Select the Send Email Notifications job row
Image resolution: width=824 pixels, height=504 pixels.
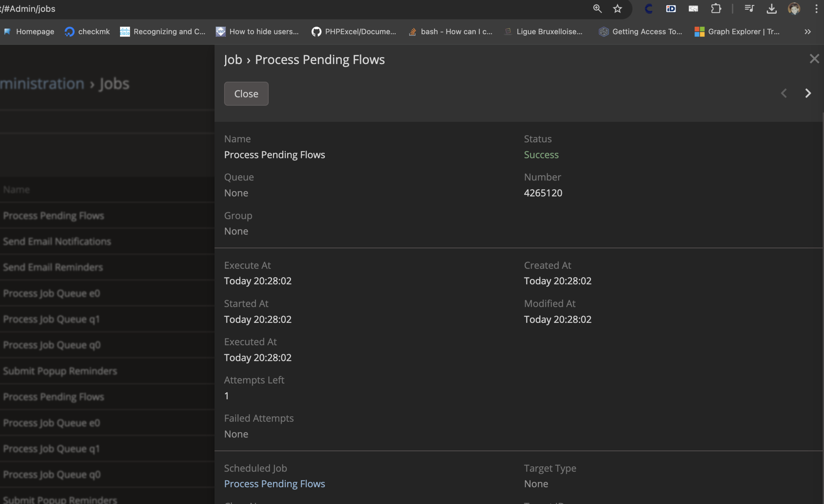[57, 241]
